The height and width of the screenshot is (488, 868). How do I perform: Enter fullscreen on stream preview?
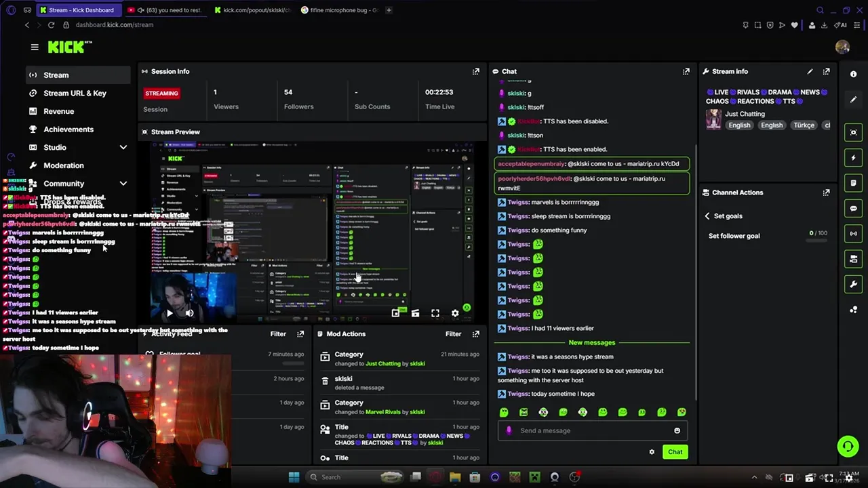click(435, 313)
